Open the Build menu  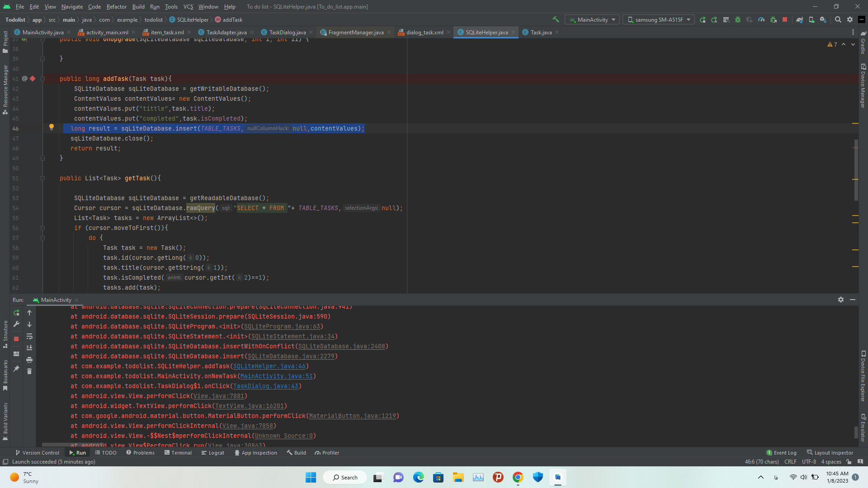coord(138,7)
